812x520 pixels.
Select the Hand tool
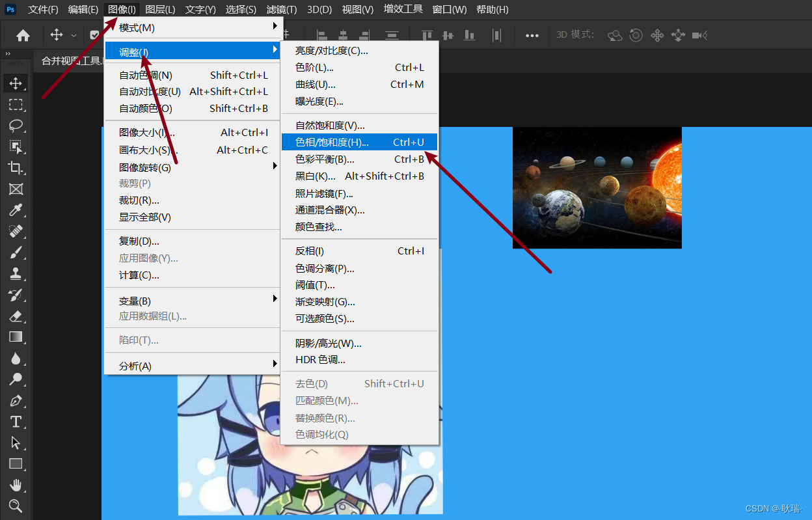[x=16, y=485]
